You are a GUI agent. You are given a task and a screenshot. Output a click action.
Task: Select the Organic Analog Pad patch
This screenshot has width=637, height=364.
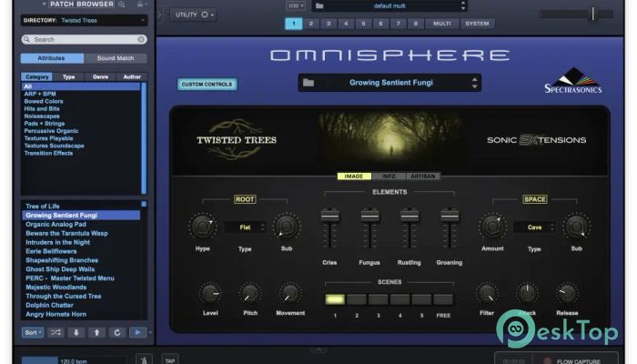click(x=56, y=224)
